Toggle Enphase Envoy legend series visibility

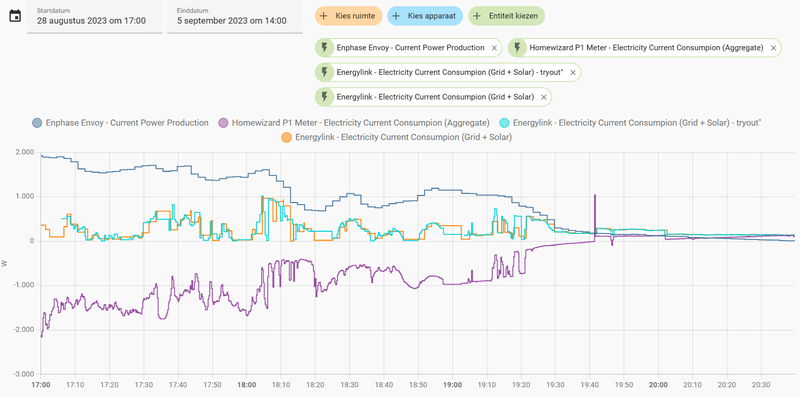120,123
